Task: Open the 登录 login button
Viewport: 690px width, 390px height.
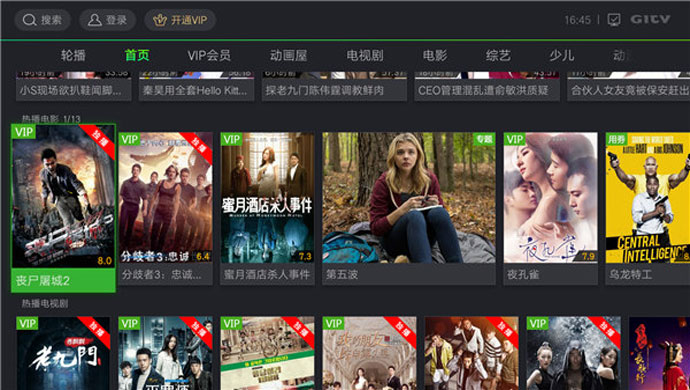Action: [107, 20]
